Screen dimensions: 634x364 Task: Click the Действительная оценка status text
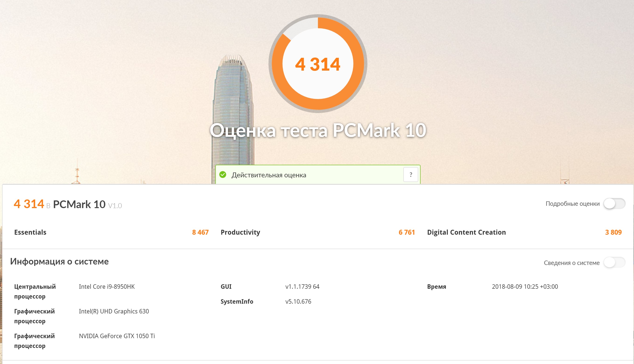pyautogui.click(x=269, y=175)
